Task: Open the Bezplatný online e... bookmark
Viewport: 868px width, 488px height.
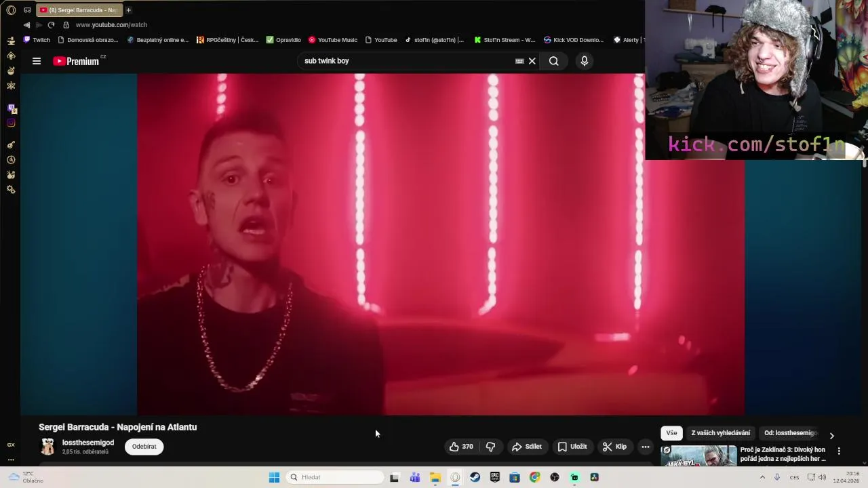Action: 157,40
